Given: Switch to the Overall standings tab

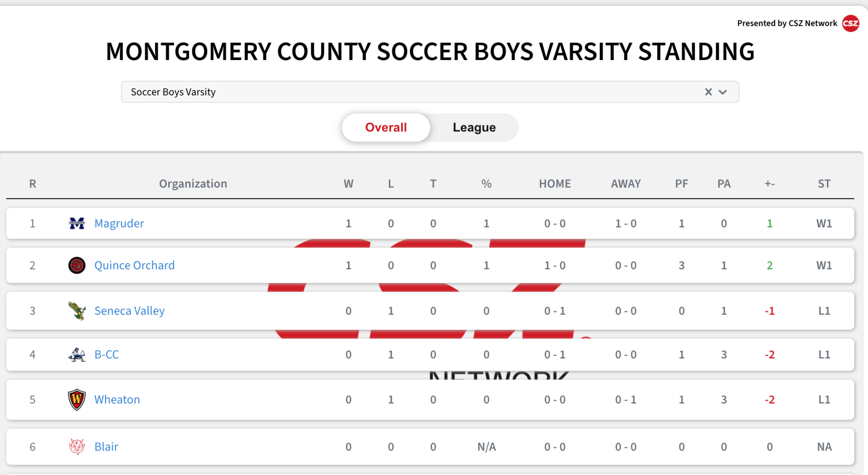Looking at the screenshot, I should pyautogui.click(x=386, y=127).
